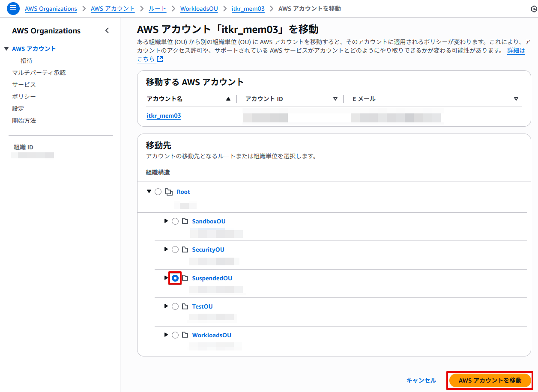
Task: Sort the Eメール column
Action: pos(516,99)
